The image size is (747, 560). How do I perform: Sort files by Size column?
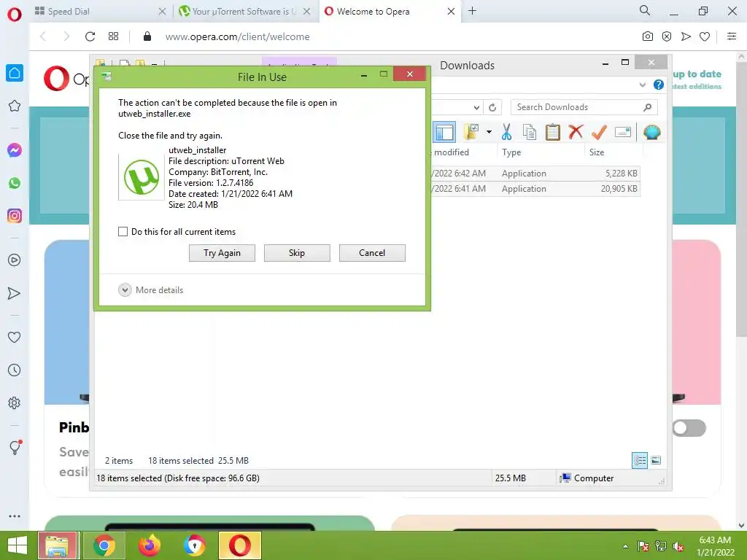click(x=597, y=152)
